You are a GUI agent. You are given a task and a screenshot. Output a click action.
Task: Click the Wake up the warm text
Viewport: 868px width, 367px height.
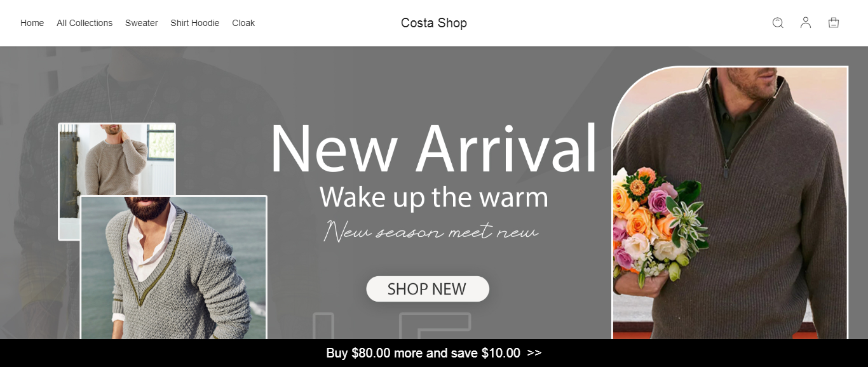tap(434, 197)
